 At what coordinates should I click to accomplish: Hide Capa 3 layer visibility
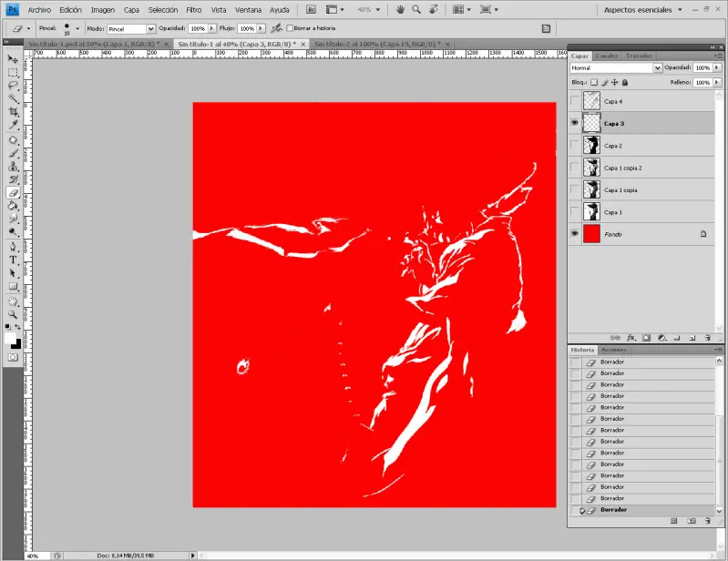click(x=575, y=123)
